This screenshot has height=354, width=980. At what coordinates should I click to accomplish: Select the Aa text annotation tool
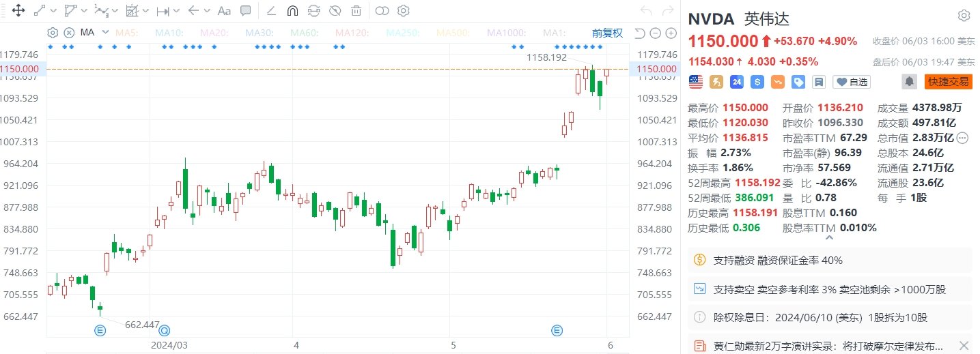[223, 11]
